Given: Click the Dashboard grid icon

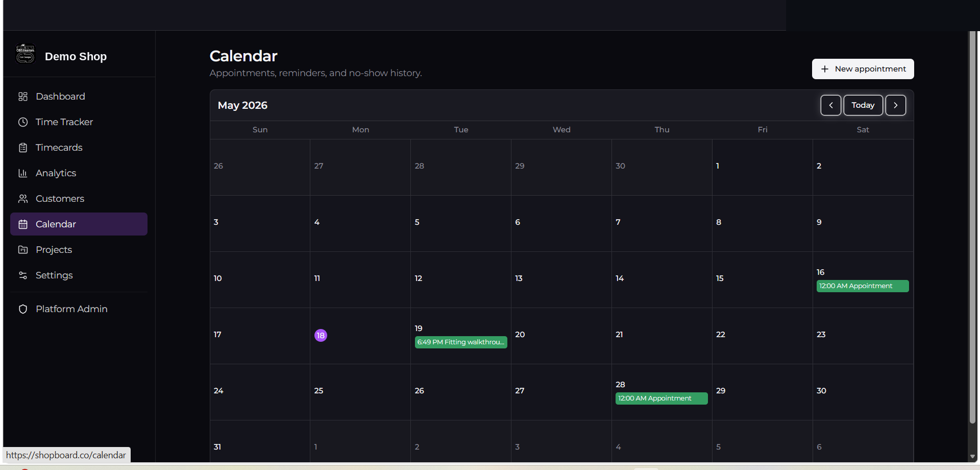Looking at the screenshot, I should [x=23, y=97].
